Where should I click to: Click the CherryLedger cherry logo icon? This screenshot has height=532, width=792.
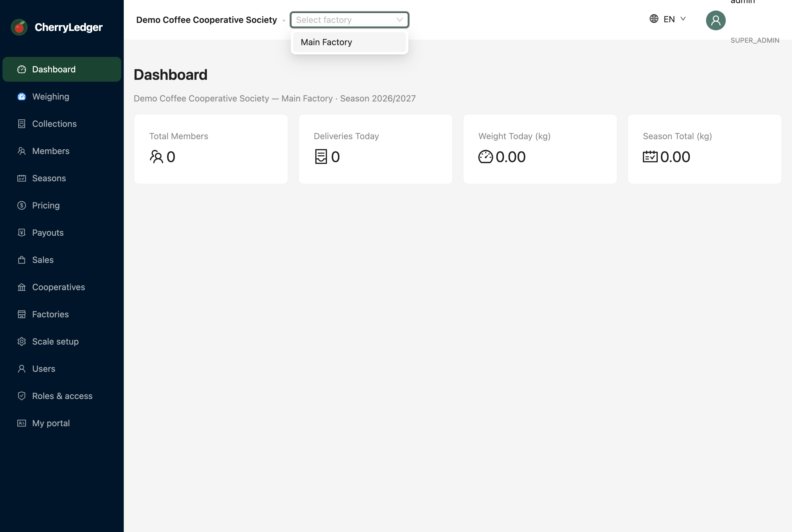click(19, 27)
